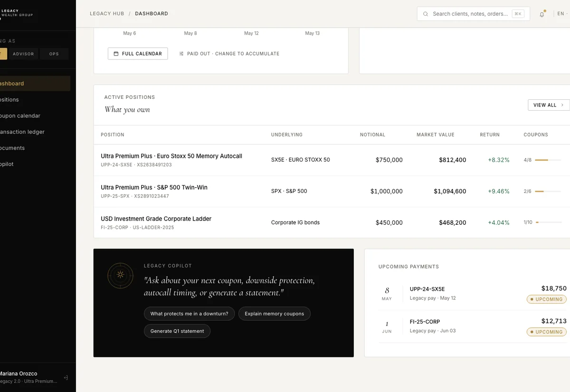
Task: Go to Positions in sidebar
Action: click(x=35, y=100)
